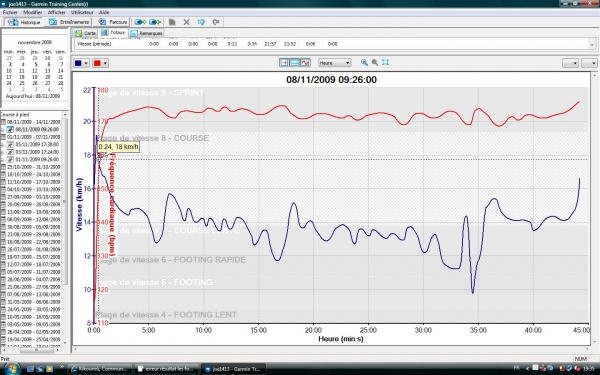
Task: Click the history list vertical scrollbar
Action: pos(65,201)
